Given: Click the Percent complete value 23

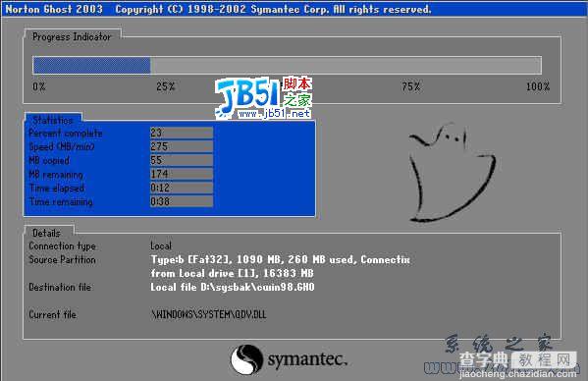Looking at the screenshot, I should tap(182, 133).
